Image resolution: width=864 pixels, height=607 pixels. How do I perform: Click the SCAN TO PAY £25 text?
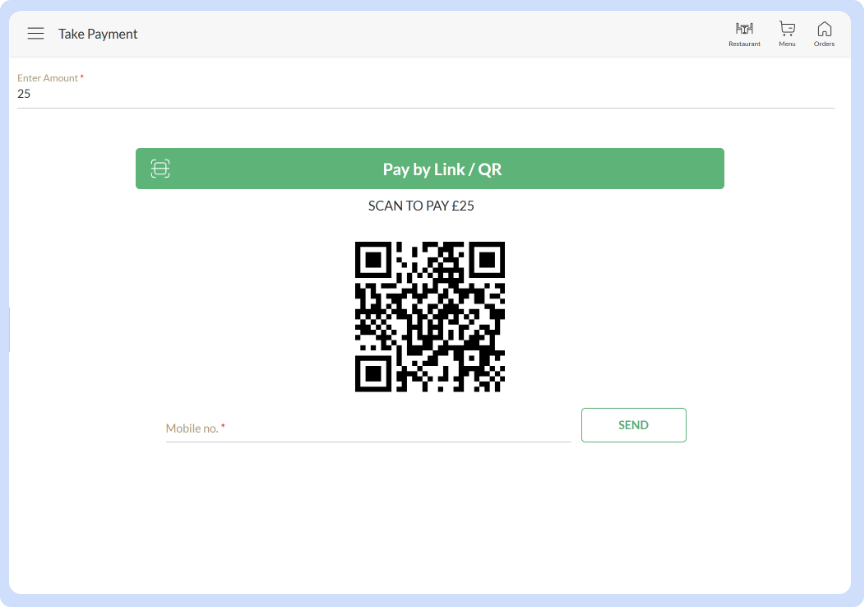point(421,206)
